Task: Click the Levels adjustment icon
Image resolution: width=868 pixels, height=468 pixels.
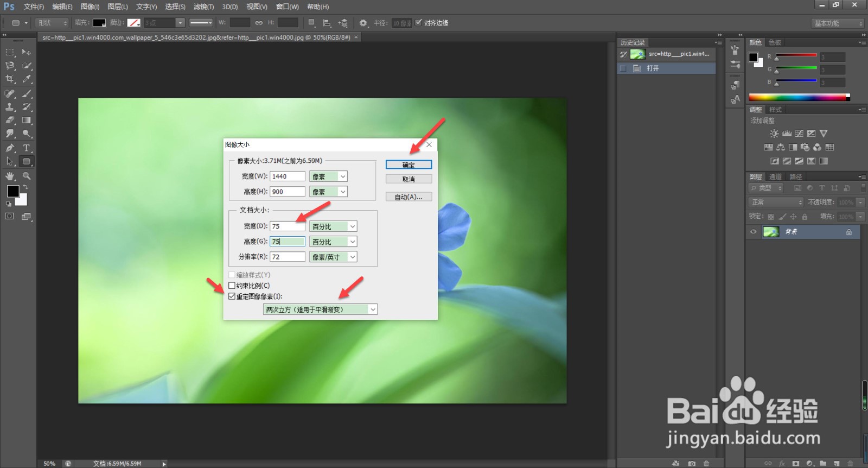Action: click(x=787, y=134)
